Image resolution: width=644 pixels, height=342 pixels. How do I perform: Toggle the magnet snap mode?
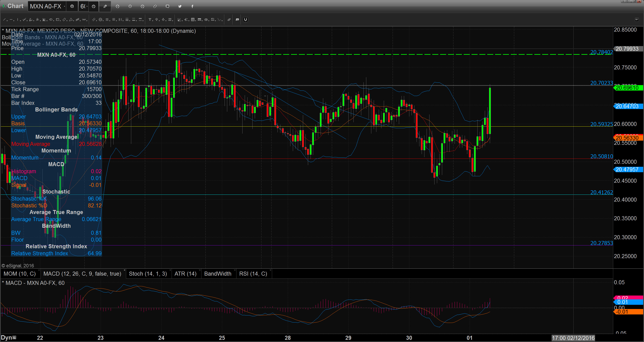[x=246, y=20]
